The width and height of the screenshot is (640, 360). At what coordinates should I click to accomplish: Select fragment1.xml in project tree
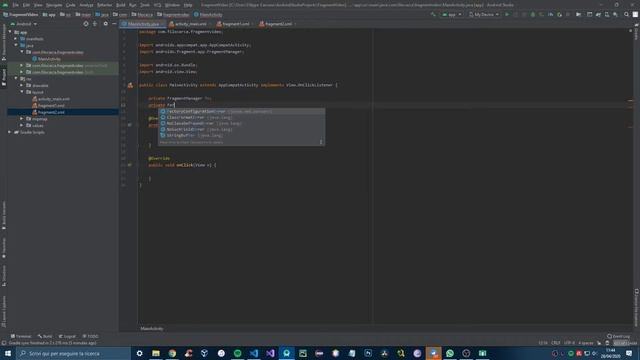(x=51, y=105)
